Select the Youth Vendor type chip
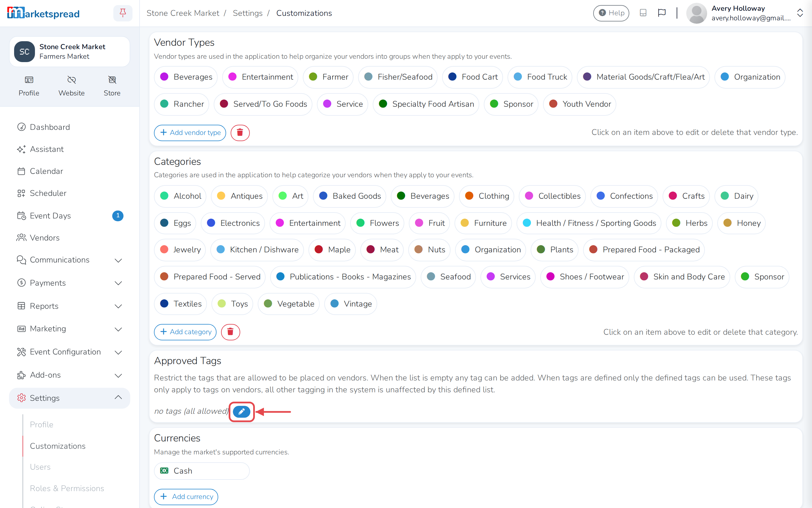The image size is (812, 508). tap(579, 104)
